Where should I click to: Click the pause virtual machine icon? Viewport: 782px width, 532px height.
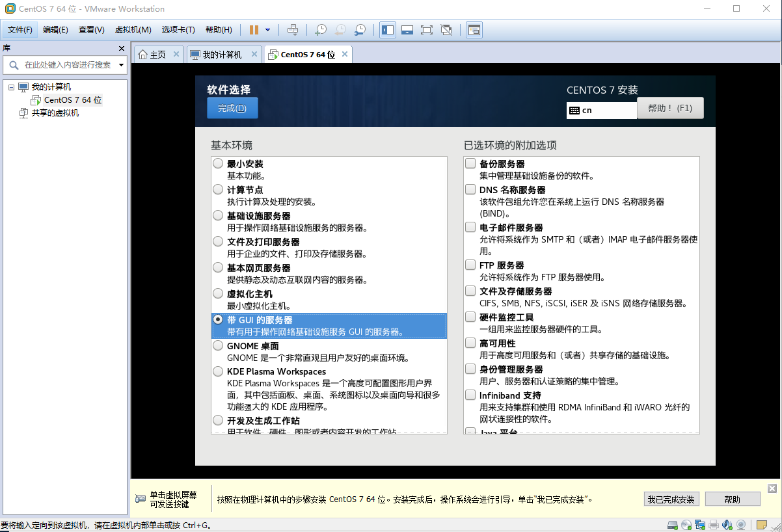pos(254,30)
